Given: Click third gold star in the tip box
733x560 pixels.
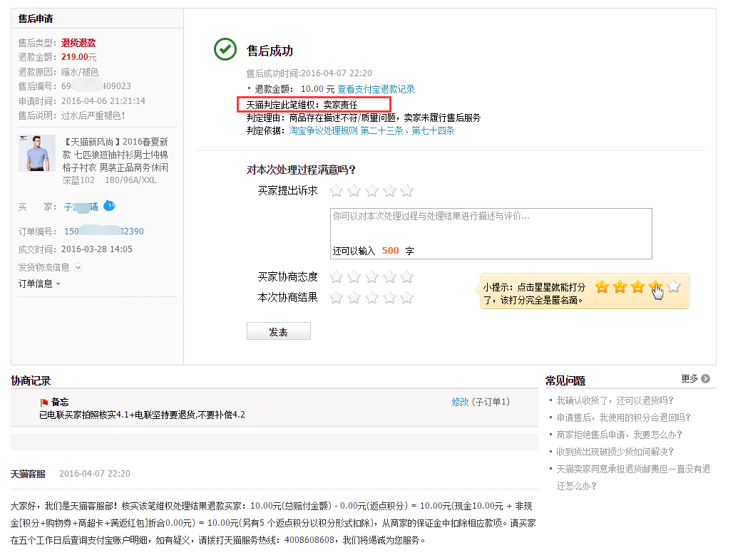Looking at the screenshot, I should point(637,287).
